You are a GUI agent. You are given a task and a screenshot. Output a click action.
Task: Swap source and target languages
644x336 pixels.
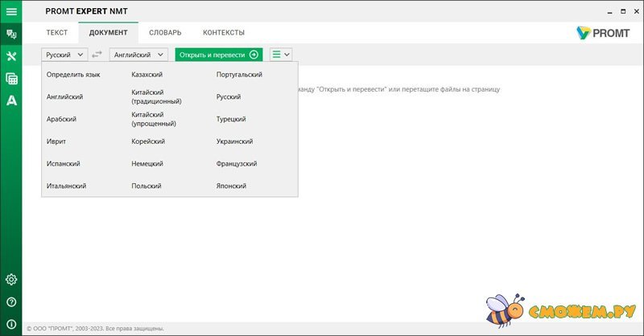[x=97, y=55]
